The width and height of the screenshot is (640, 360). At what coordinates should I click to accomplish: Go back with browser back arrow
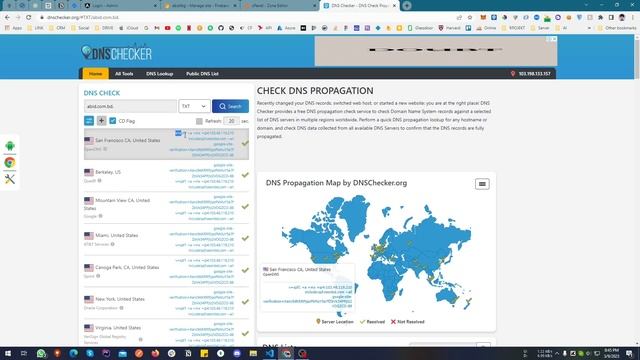tap(7, 18)
